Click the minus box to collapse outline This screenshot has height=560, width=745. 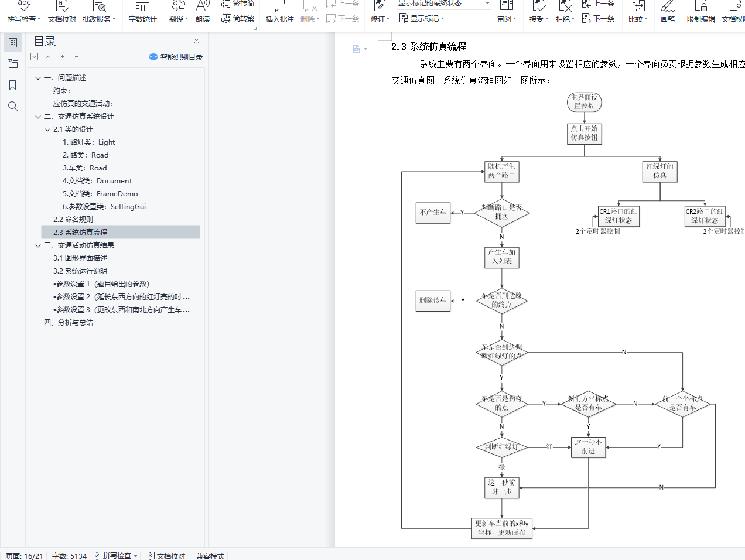click(76, 57)
